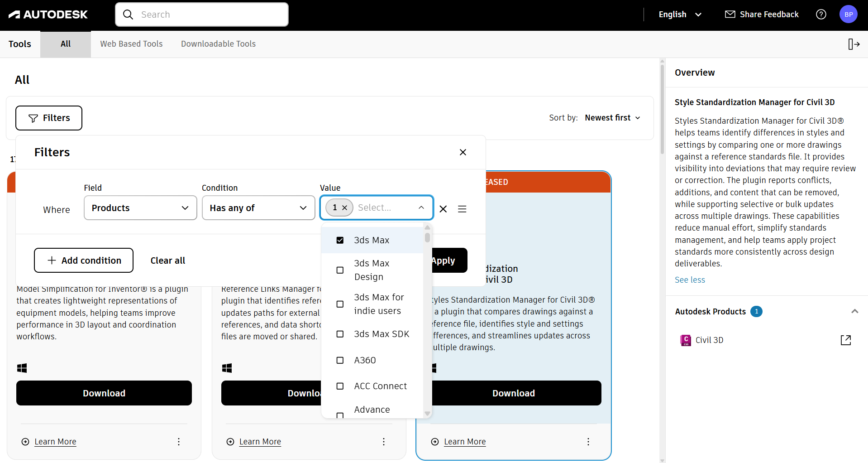This screenshot has height=463, width=868.
Task: Open more options on Style Standardization card
Action: 588,442
